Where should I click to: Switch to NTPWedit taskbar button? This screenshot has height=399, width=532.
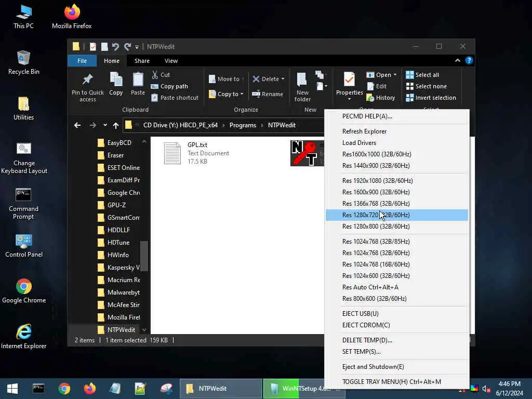[x=220, y=389]
